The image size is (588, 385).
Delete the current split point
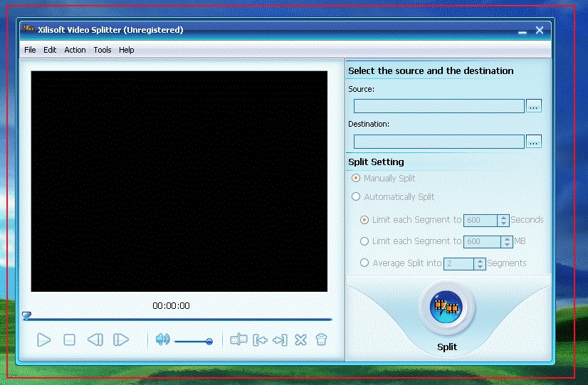300,340
